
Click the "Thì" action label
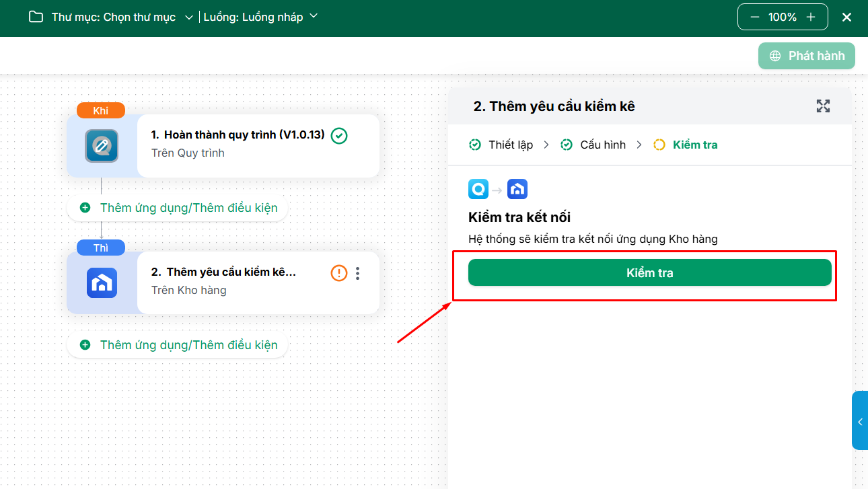[101, 248]
